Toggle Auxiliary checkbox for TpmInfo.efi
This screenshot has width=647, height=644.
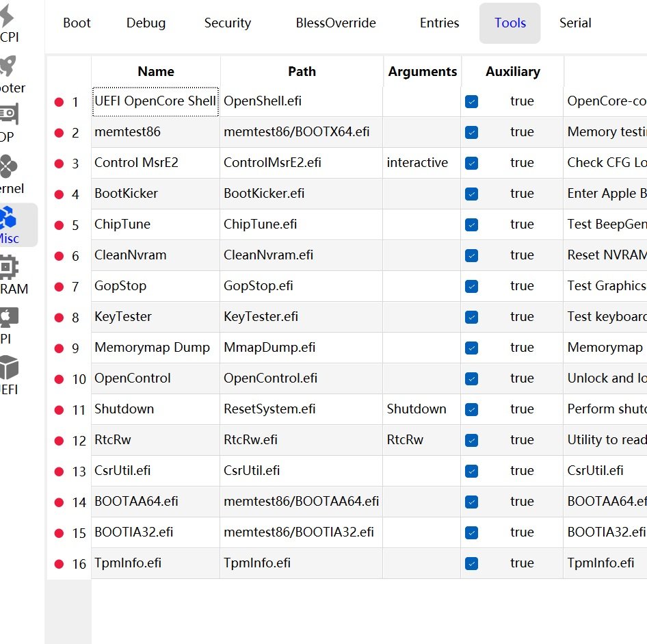[x=471, y=563]
